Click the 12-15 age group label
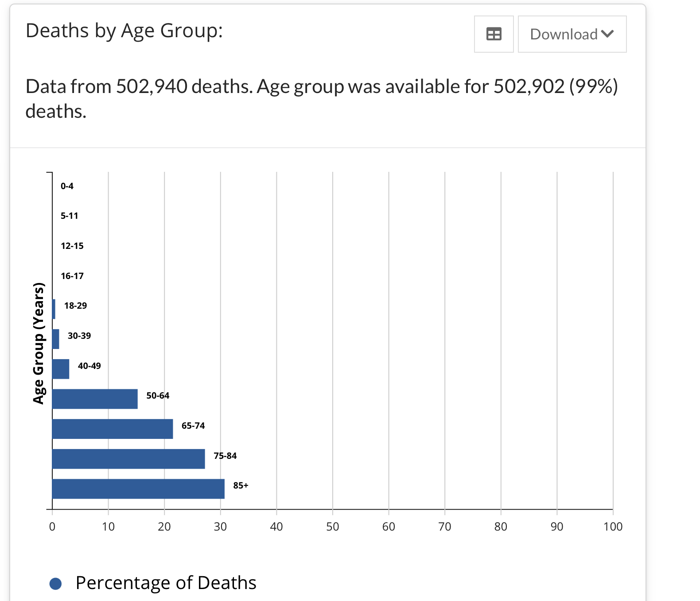The height and width of the screenshot is (601, 700). point(72,246)
